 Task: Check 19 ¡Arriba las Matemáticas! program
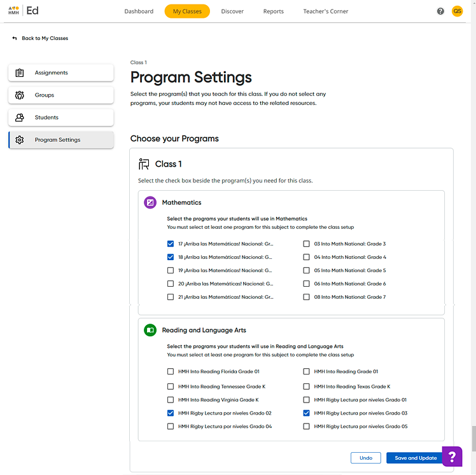pyautogui.click(x=171, y=270)
